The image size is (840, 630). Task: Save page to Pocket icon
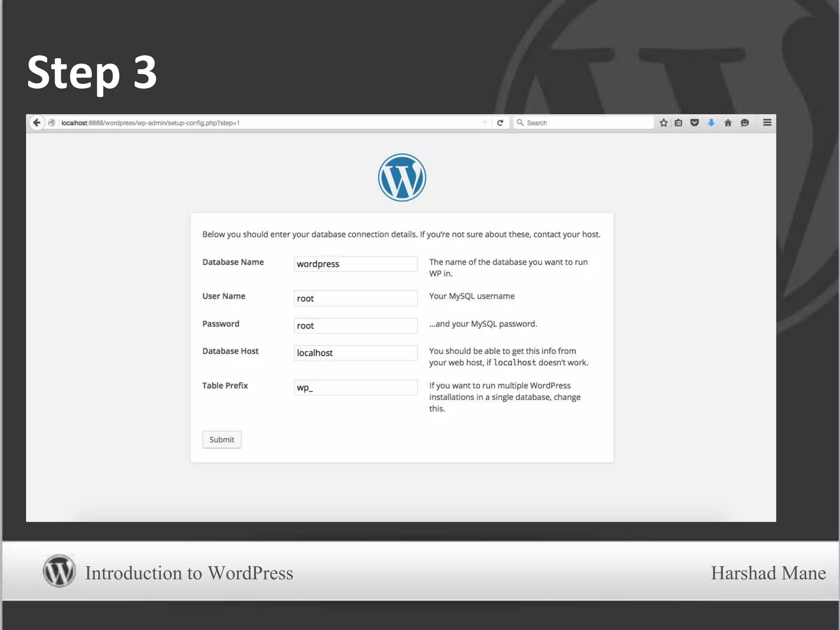coord(694,123)
